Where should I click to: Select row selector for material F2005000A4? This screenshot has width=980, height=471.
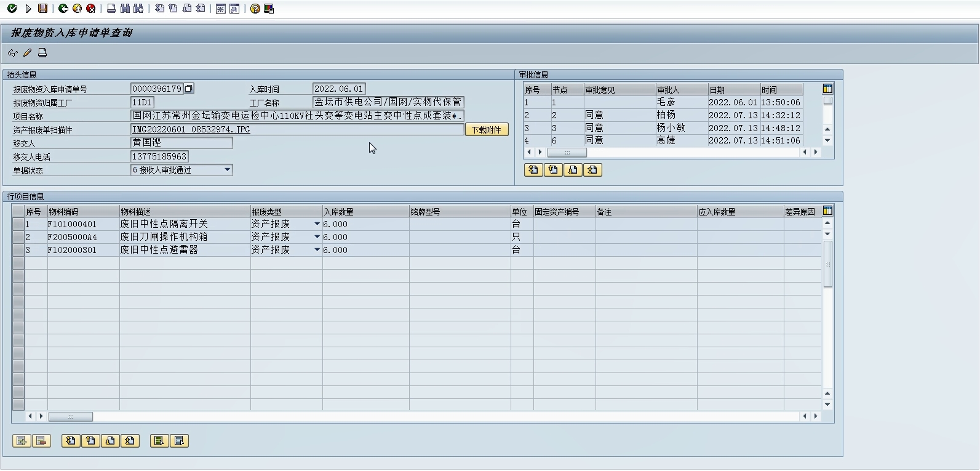pyautogui.click(x=18, y=237)
